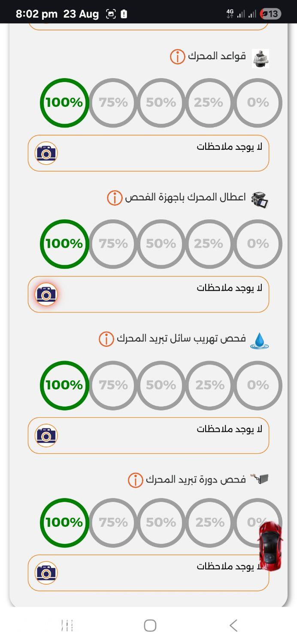Add photo for coolant leak check notes
This screenshot has width=297, height=644.
tap(46, 436)
